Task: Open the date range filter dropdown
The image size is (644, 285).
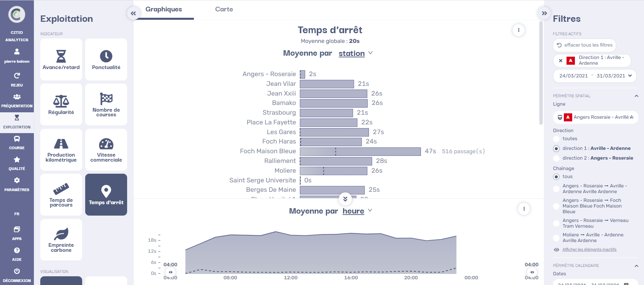Action: click(594, 76)
